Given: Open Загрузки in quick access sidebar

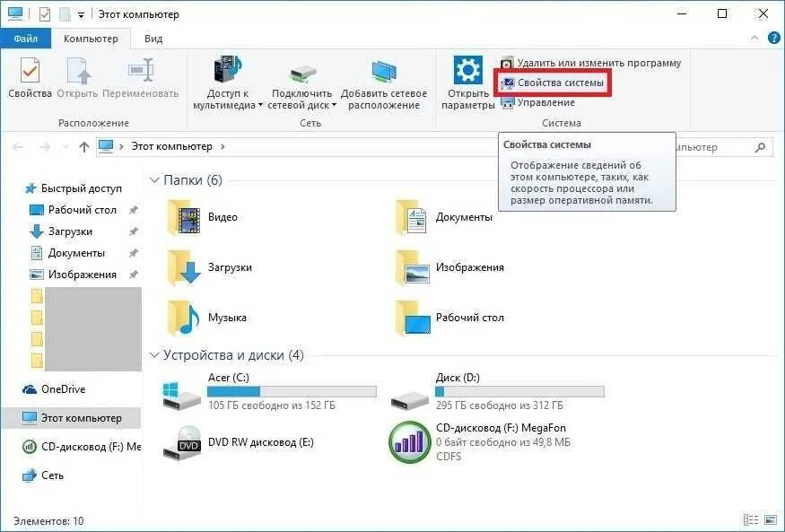Looking at the screenshot, I should click(x=61, y=231).
